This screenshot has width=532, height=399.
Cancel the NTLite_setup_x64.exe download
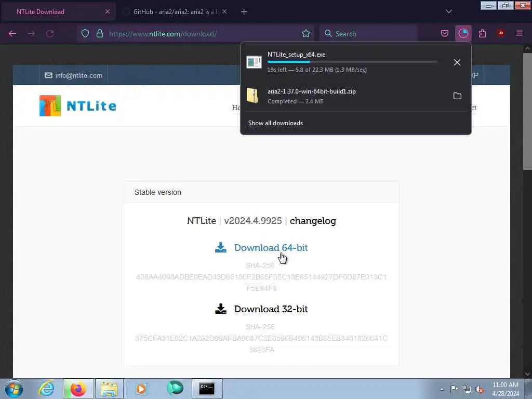pos(457,62)
